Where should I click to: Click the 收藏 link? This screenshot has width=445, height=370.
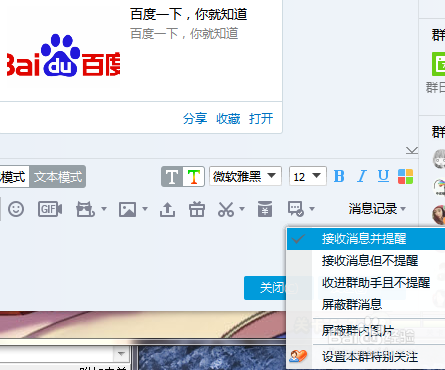click(228, 118)
